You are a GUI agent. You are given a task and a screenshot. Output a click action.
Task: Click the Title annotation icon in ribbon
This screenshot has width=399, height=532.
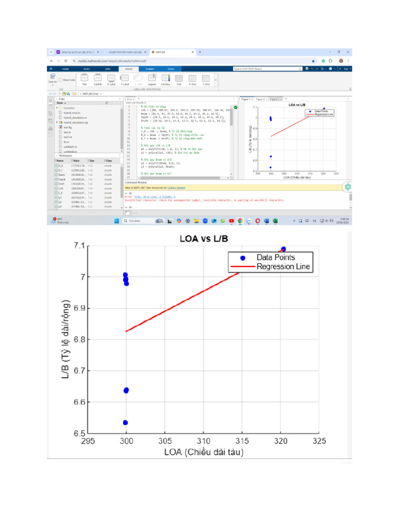[84, 78]
